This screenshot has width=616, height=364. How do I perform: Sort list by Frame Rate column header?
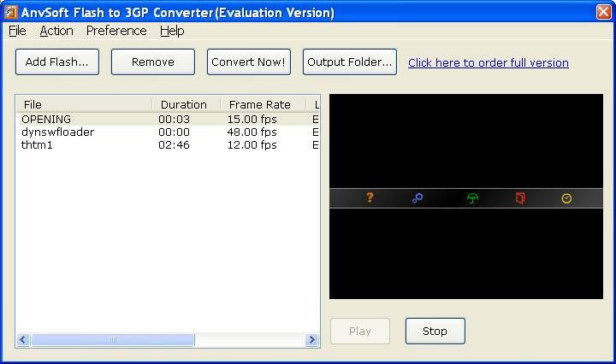(x=263, y=104)
